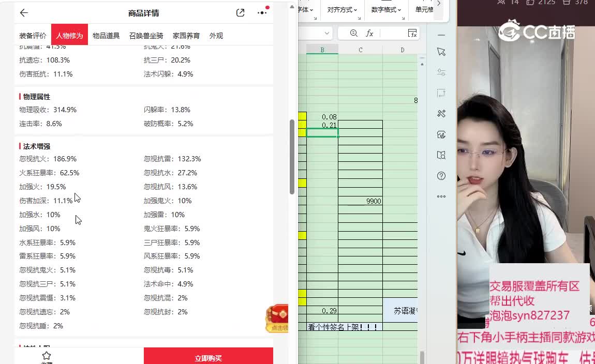Viewport: 595px width, 364px height.
Task: Expand the 对齐方式 ribbon dropdown
Action: (342, 10)
